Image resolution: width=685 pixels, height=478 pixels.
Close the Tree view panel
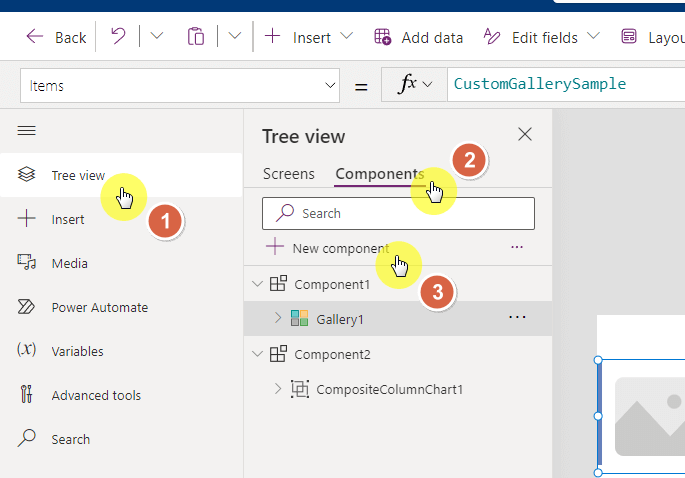coord(525,134)
